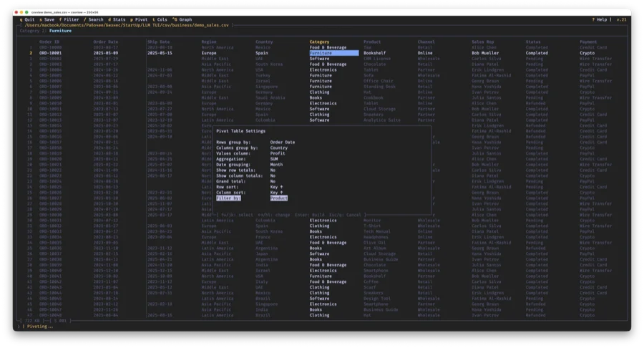Click the Order ID column header
This screenshot has width=644, height=348.
coord(49,42)
